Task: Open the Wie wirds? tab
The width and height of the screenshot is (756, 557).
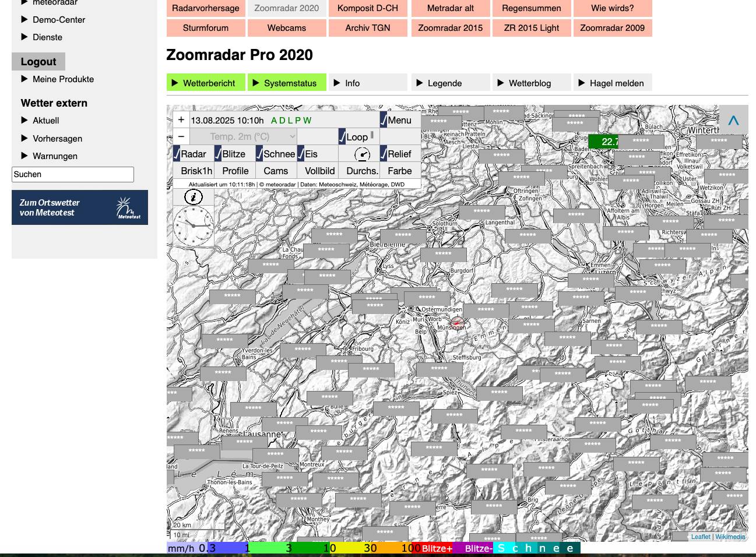Action: click(x=613, y=8)
